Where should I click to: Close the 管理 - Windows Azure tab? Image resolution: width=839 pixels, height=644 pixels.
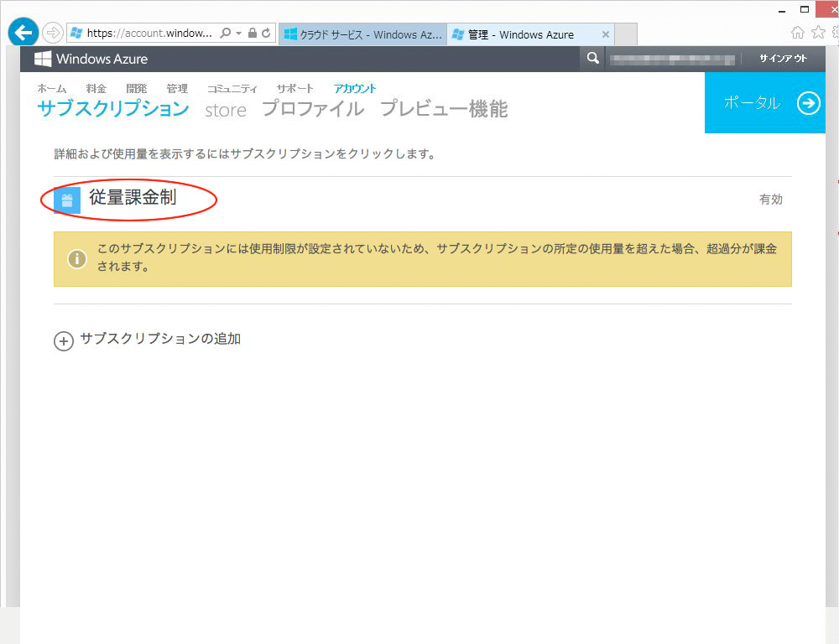[x=605, y=34]
